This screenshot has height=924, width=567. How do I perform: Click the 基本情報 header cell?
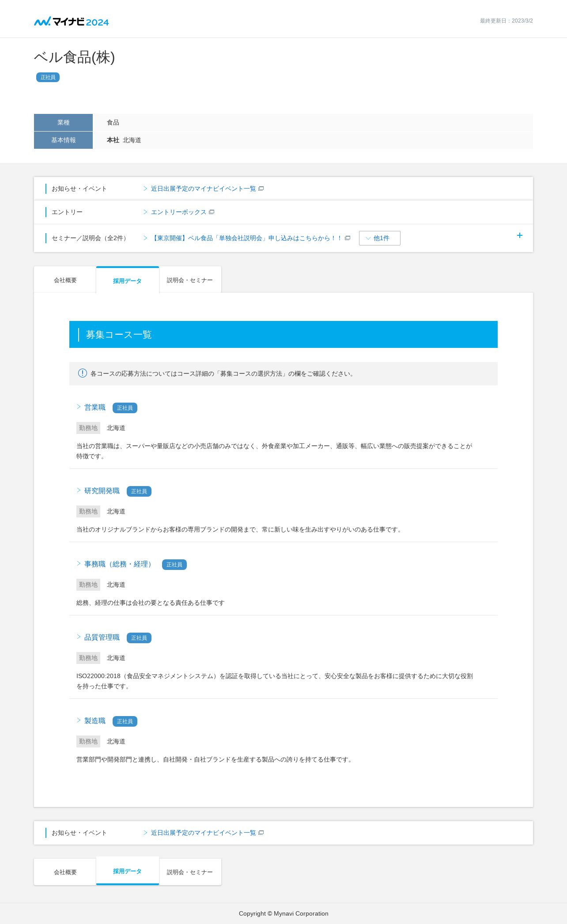click(63, 140)
